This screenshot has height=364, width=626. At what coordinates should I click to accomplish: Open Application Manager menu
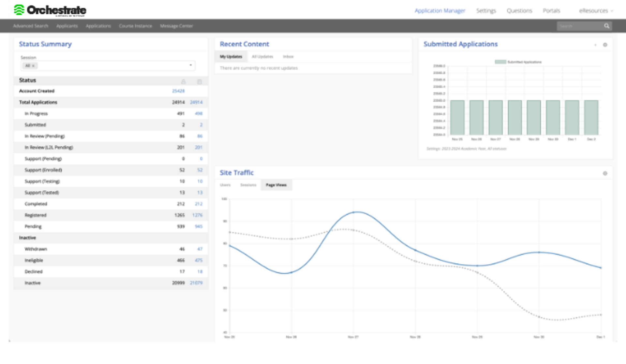[440, 11]
